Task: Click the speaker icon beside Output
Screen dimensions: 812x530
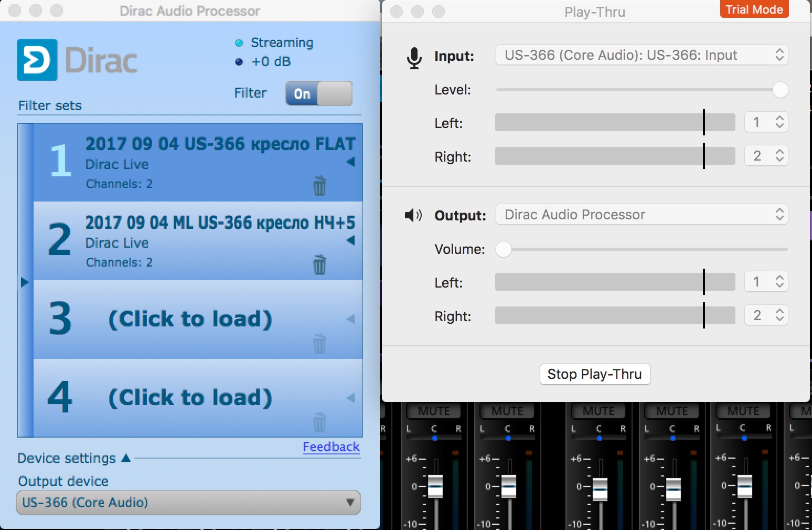Action: tap(413, 215)
